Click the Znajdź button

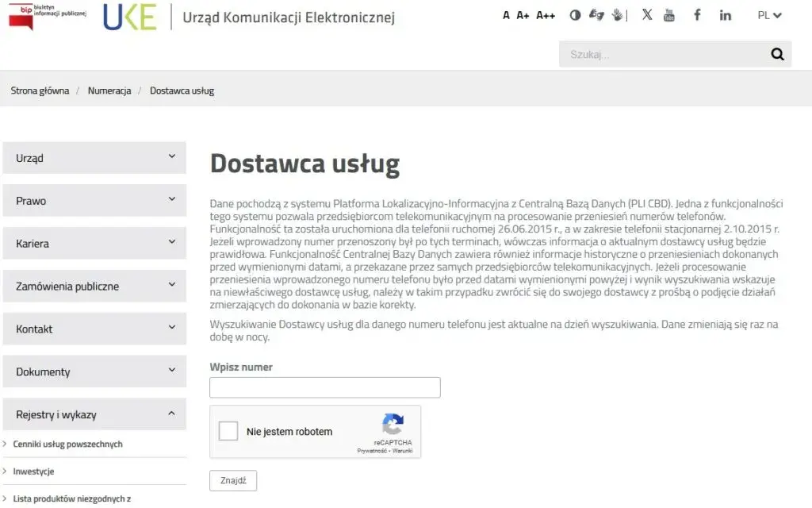pyautogui.click(x=233, y=480)
